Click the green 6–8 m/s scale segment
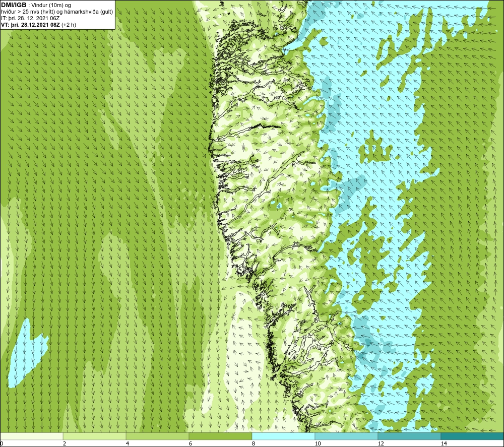This screenshot has width=504, height=447. click(221, 436)
